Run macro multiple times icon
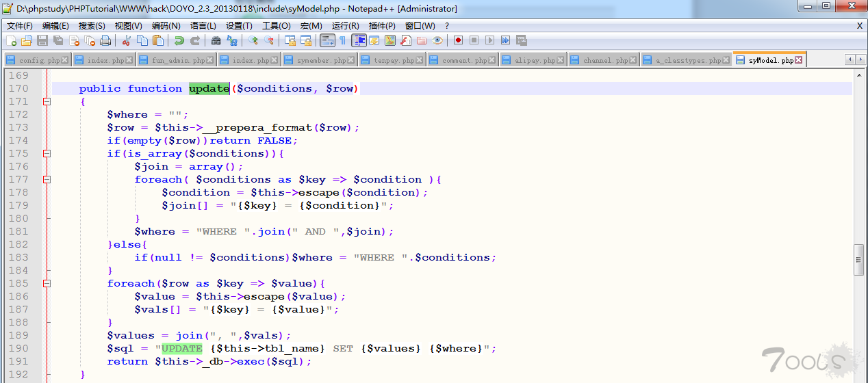Viewport: 868px width, 383px height. [505, 40]
